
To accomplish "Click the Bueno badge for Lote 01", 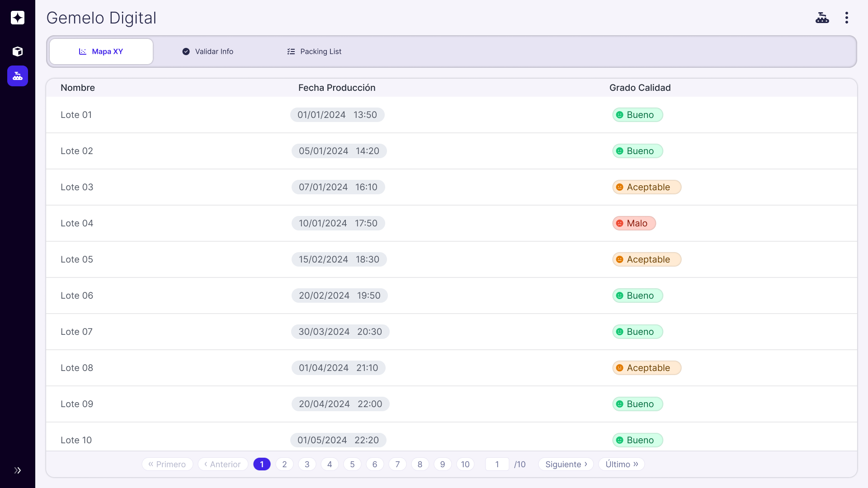I will 637,115.
